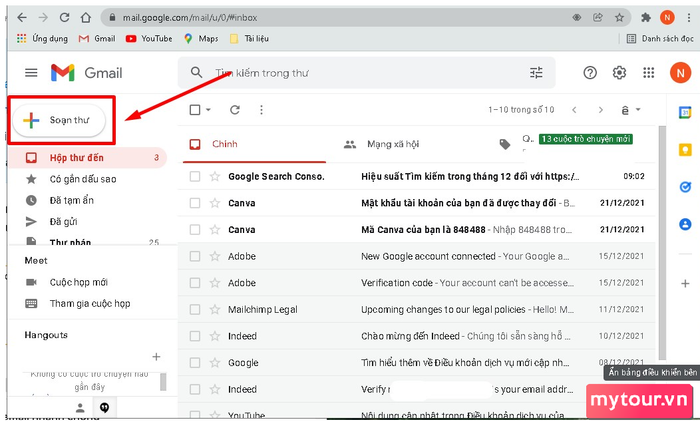Click the mail list vertical scrollbar
The width and height of the screenshot is (700, 428).
click(x=662, y=242)
